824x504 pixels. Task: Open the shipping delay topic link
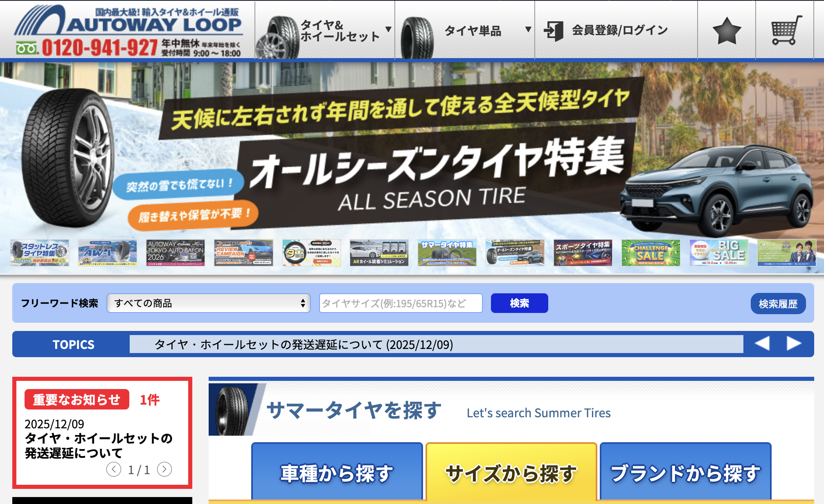tap(304, 344)
